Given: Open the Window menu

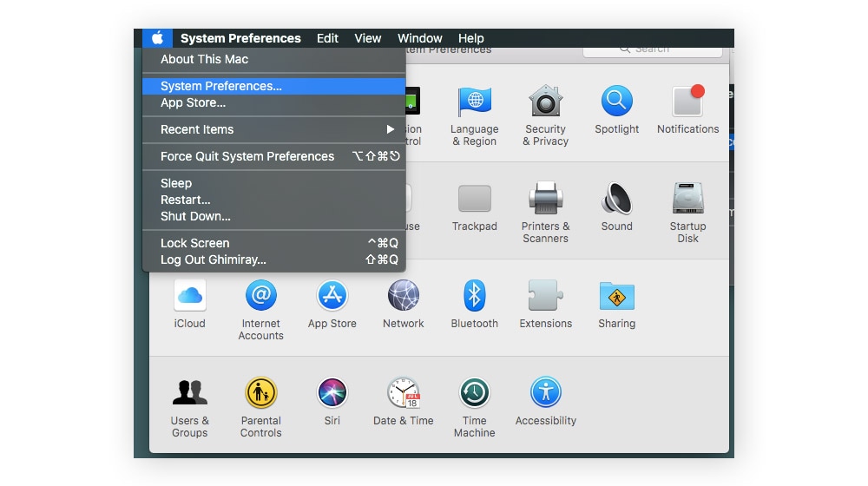Looking at the screenshot, I should point(419,38).
